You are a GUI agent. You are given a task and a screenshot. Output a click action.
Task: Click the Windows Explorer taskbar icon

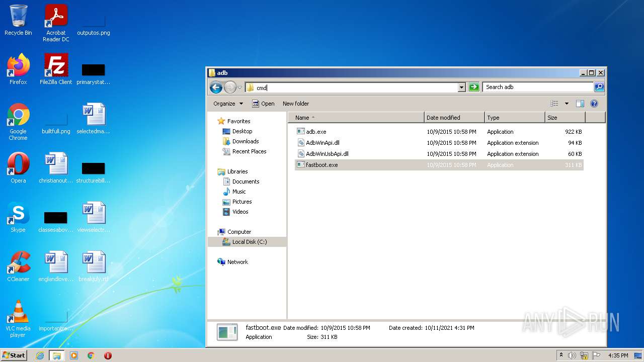click(57, 355)
